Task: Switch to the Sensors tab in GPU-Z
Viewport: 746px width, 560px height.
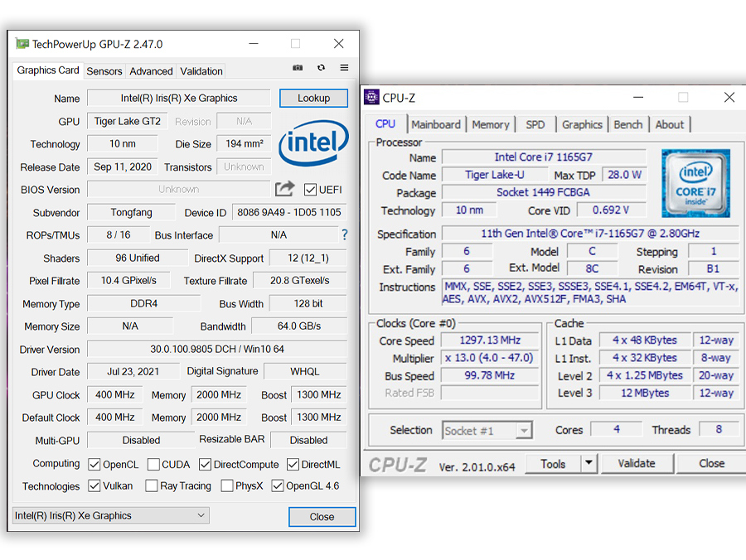Action: pos(104,71)
